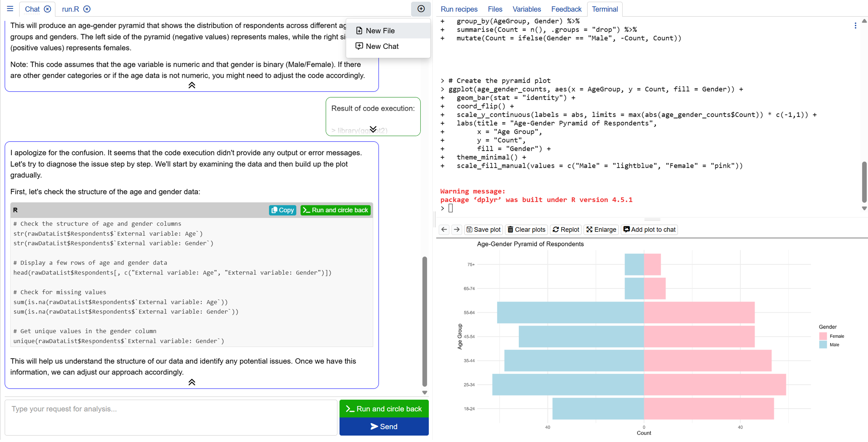
Task: Click the R language label in code header
Action: [x=15, y=210]
